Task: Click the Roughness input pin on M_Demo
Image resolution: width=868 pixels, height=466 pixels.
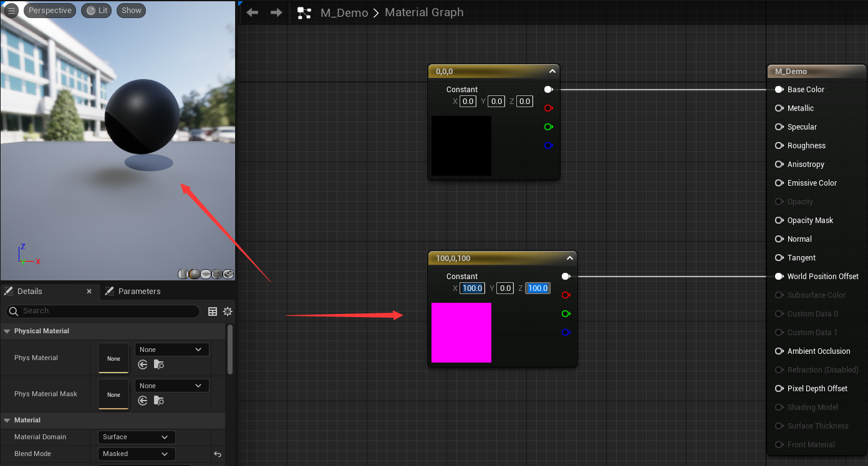Action: [779, 146]
